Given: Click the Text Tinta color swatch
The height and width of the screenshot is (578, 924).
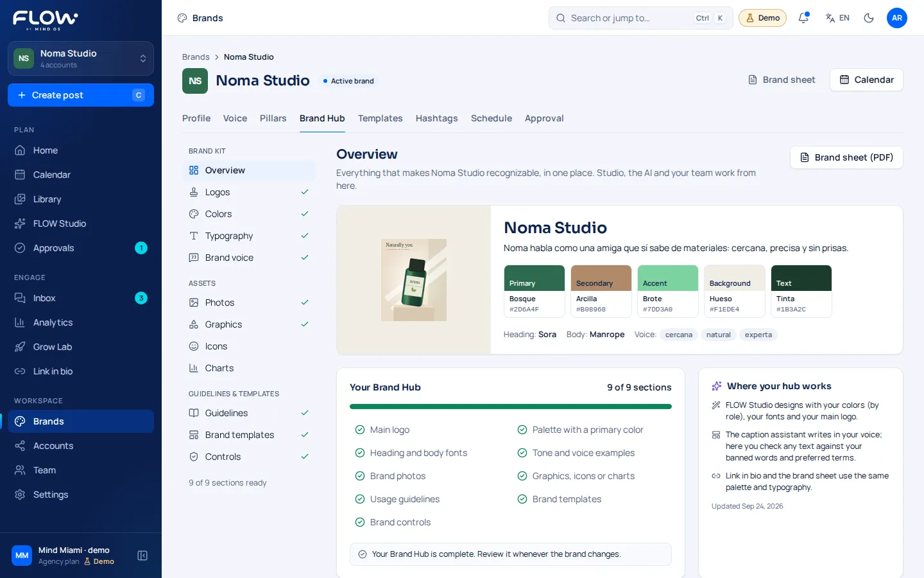Looking at the screenshot, I should 801,291.
